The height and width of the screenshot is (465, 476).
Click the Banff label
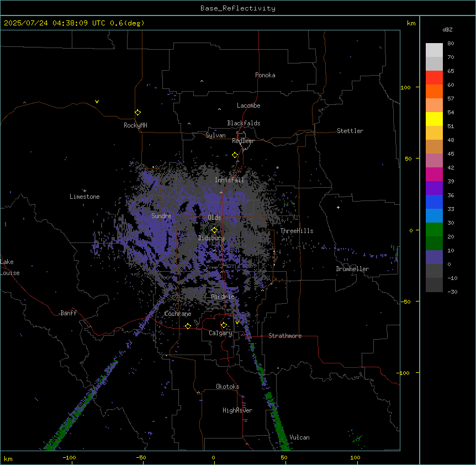68,313
